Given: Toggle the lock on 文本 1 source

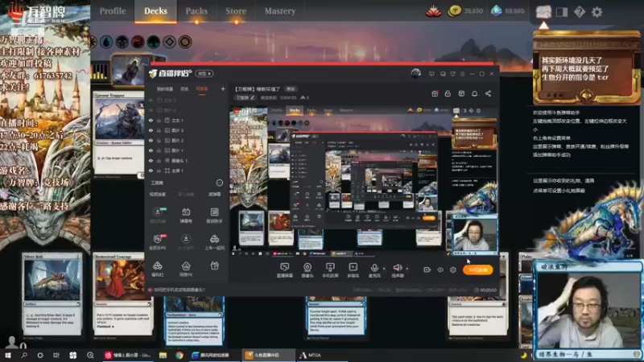Looking at the screenshot, I should click(159, 120).
